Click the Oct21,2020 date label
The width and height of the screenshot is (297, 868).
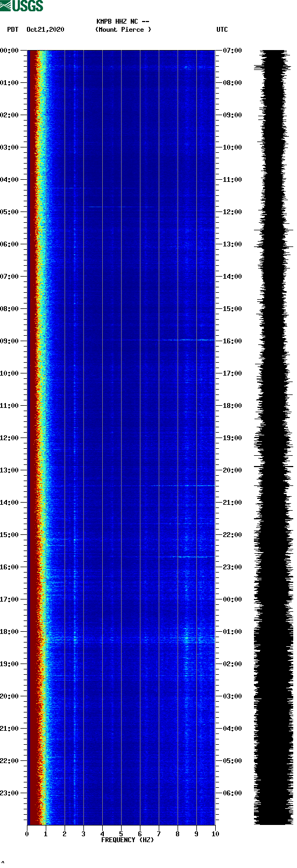[x=45, y=30]
